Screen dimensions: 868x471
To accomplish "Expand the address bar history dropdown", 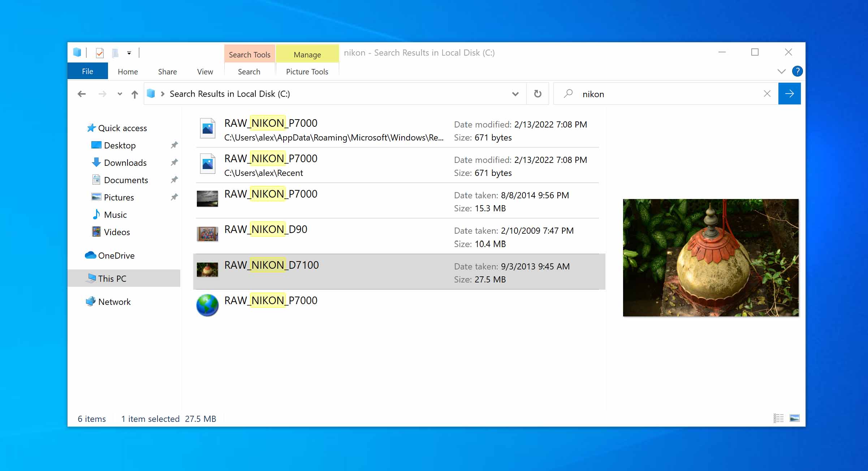I will (515, 94).
